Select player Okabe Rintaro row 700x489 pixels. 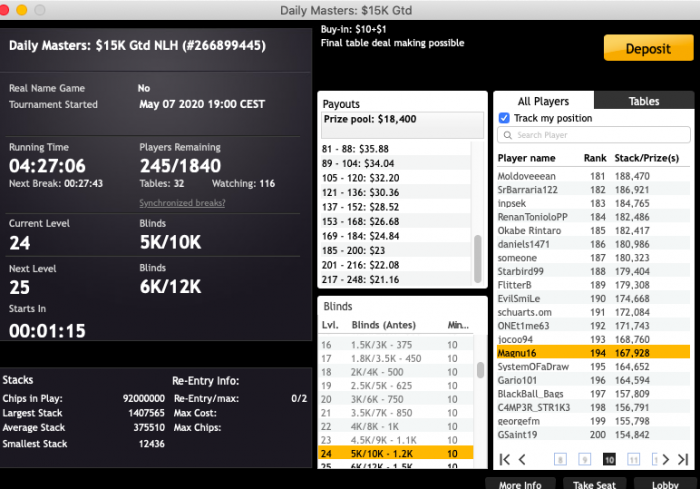click(x=593, y=230)
